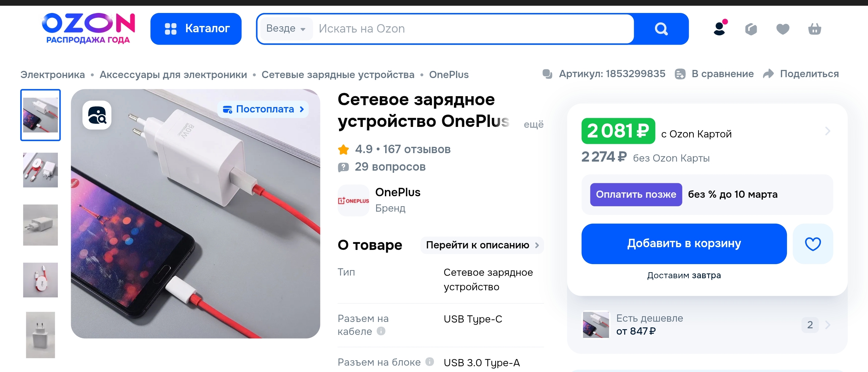Screen dimensions: 868x372
Task: Copy the article number icon
Action: coord(547,74)
